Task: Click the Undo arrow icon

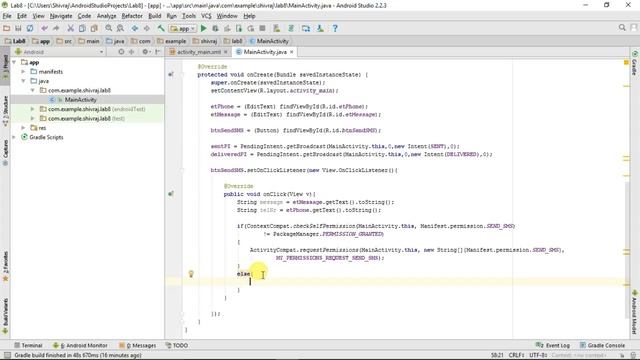Action: 44,28
